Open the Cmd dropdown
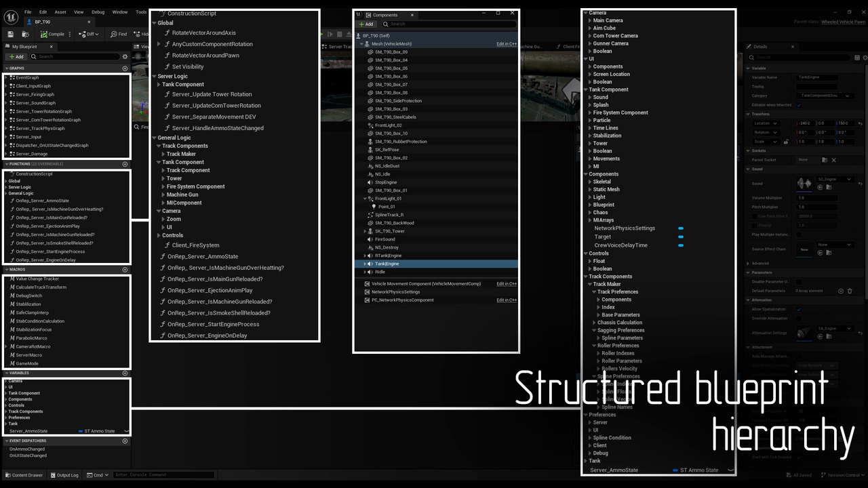The image size is (868, 488). tap(96, 475)
